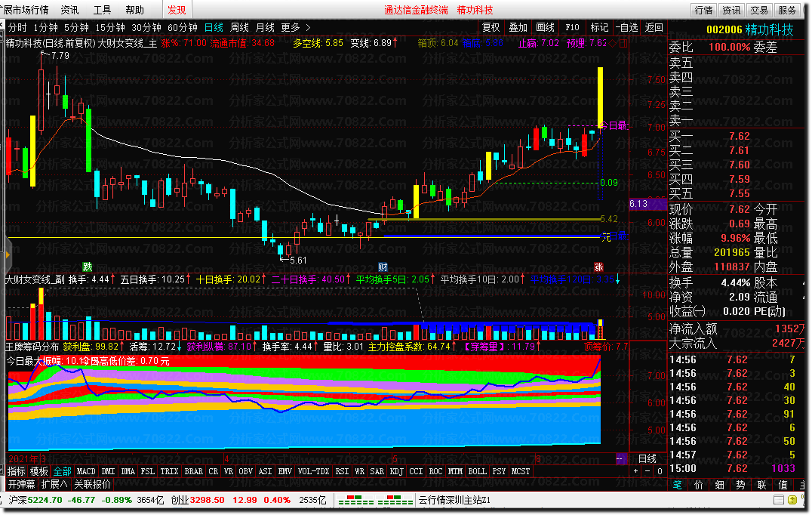Click the minus zoom button below chart
This screenshot has height=515, width=812.
coord(647,471)
